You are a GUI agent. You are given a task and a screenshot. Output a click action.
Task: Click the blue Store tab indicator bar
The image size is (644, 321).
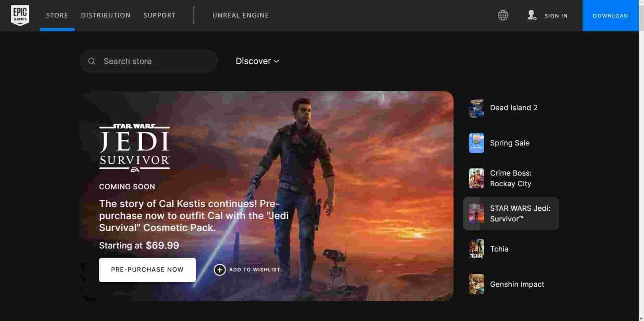[x=57, y=29]
